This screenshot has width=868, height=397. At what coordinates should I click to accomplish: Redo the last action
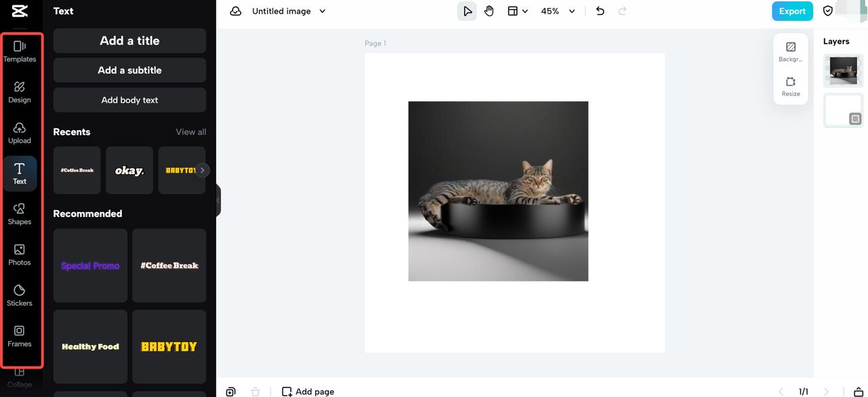click(x=623, y=11)
